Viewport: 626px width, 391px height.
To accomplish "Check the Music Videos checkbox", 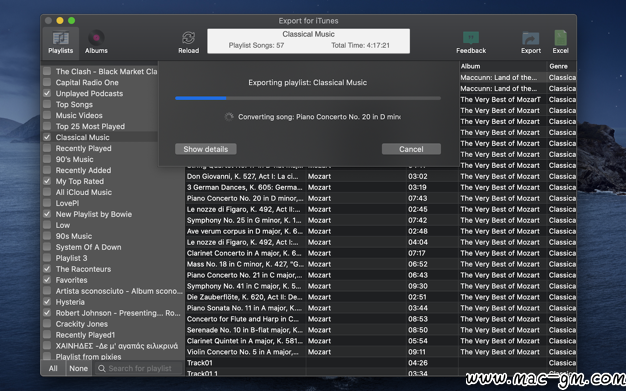I will pos(47,115).
